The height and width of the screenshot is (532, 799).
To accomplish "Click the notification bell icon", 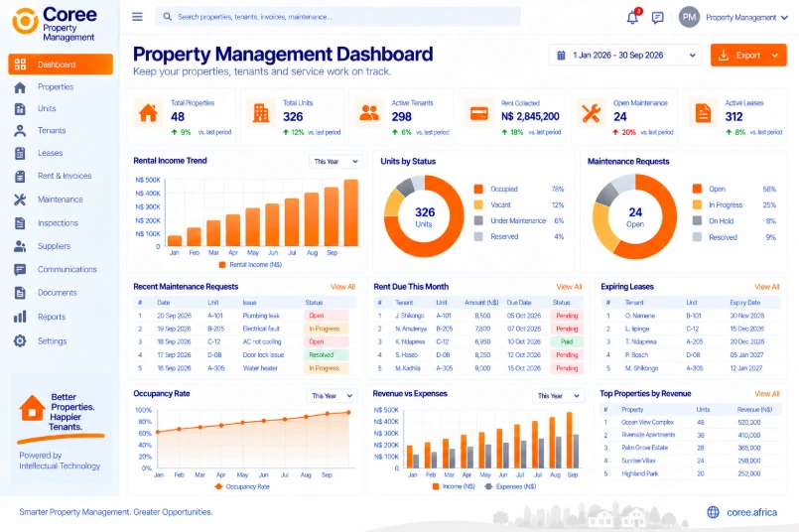I will pyautogui.click(x=632, y=17).
